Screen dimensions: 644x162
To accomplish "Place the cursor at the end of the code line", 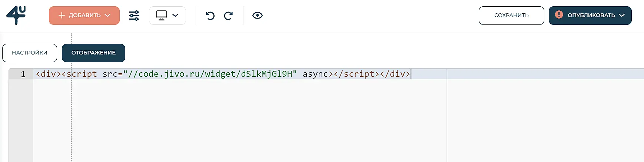I will [x=411, y=74].
